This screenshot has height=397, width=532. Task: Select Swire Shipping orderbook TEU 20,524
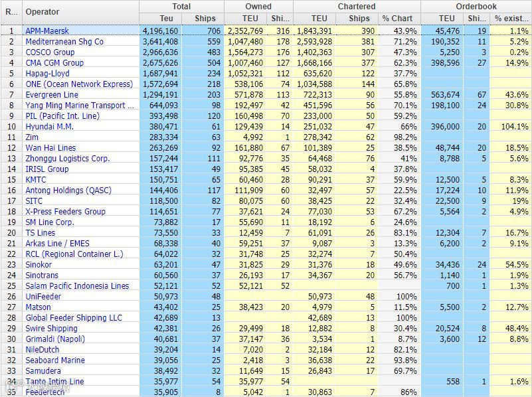[x=442, y=329]
